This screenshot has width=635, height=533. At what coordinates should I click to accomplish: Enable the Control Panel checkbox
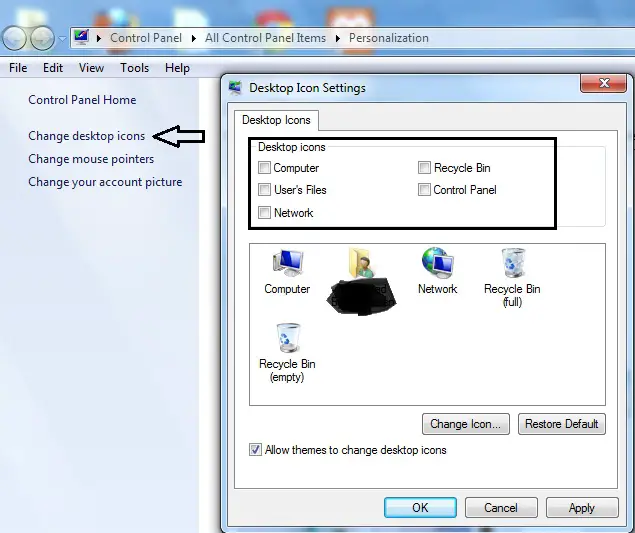pyautogui.click(x=424, y=190)
